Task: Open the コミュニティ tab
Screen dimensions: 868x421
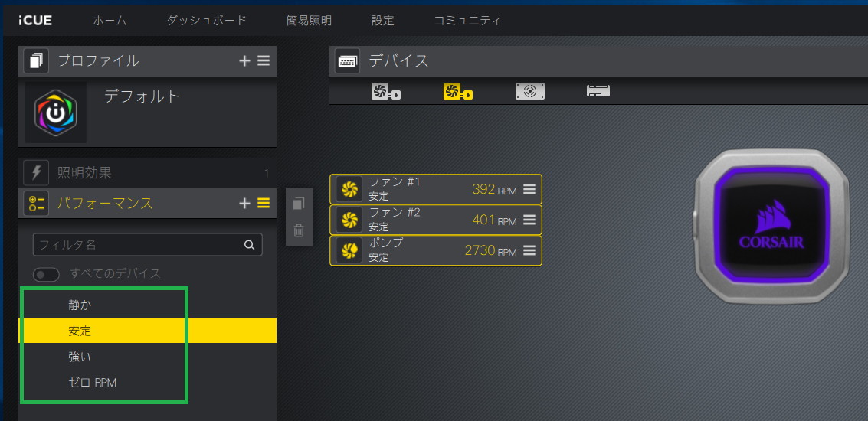Action: (467, 21)
